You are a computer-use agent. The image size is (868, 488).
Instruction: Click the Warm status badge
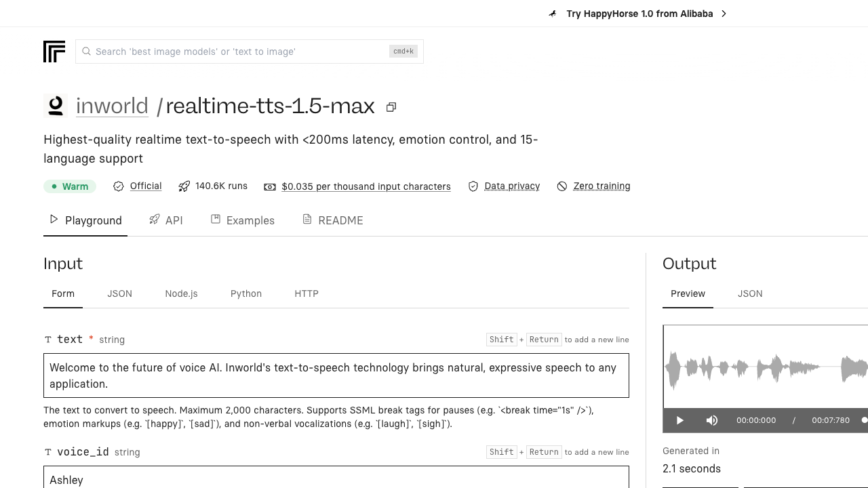[70, 186]
